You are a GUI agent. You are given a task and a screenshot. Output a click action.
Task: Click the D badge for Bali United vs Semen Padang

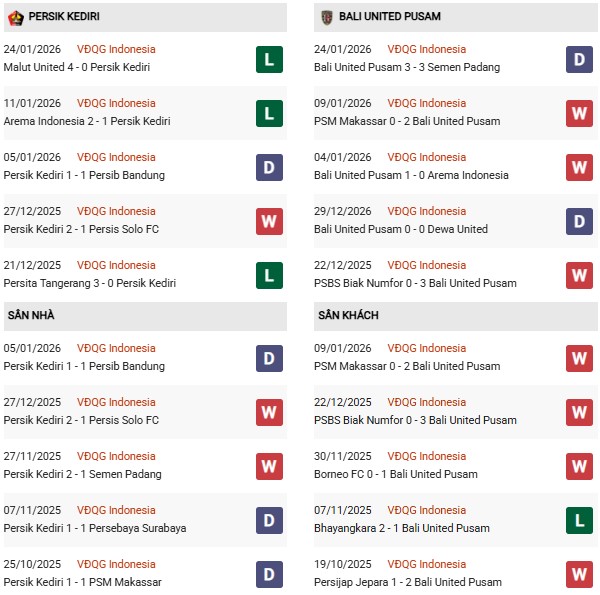[x=580, y=59]
